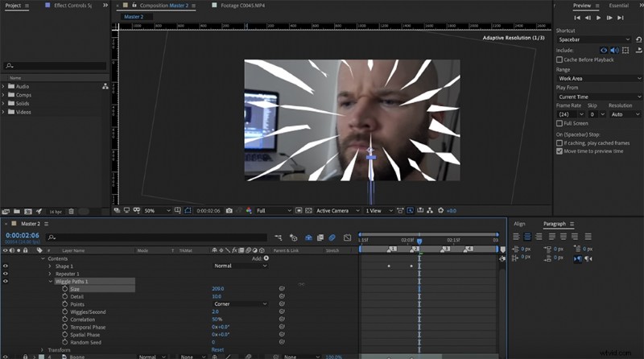Enable Frame Blending icon in timeline
644x359 pixels.
320,237
